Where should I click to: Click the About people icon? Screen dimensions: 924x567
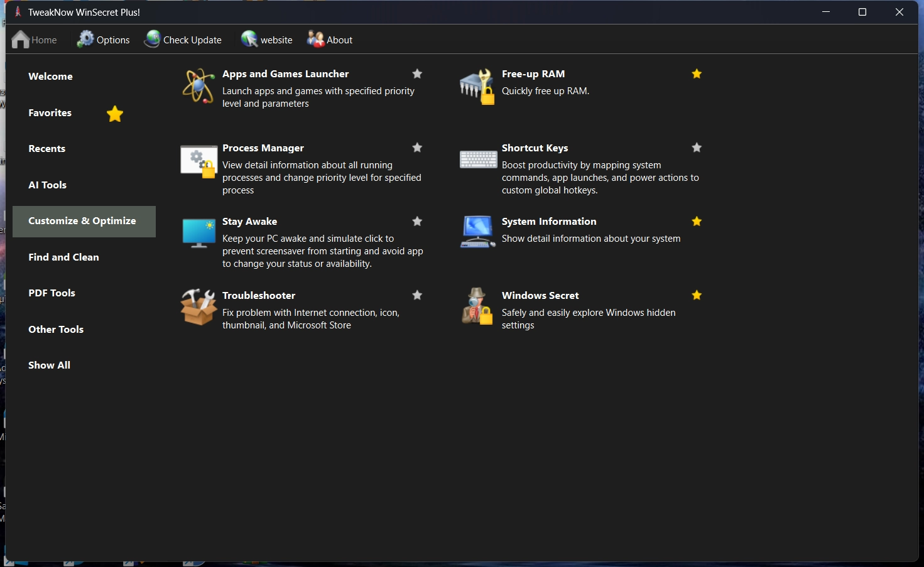pos(315,40)
